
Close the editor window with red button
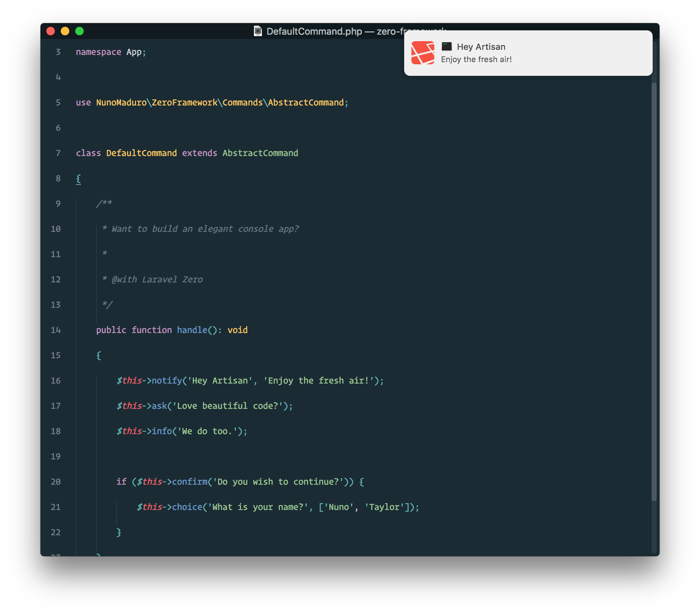point(51,31)
